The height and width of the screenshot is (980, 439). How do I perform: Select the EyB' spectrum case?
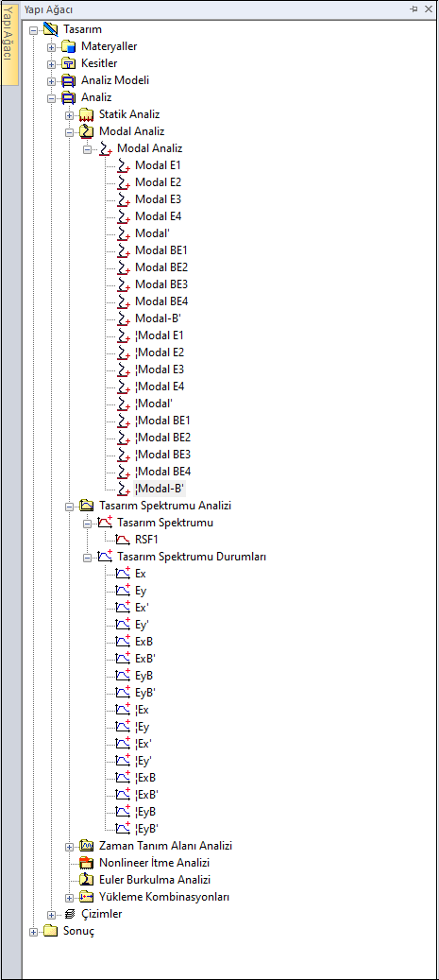coord(144,693)
